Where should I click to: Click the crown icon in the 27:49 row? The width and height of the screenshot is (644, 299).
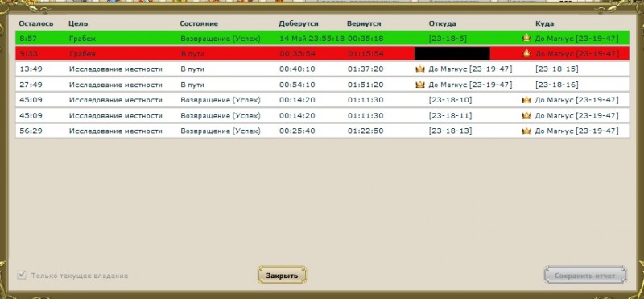(419, 85)
